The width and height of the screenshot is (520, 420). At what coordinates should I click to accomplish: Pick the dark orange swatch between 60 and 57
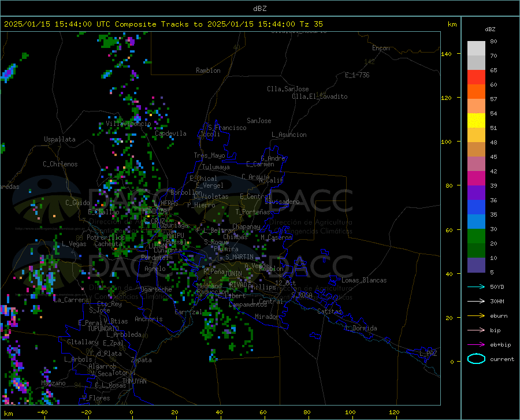(x=476, y=92)
